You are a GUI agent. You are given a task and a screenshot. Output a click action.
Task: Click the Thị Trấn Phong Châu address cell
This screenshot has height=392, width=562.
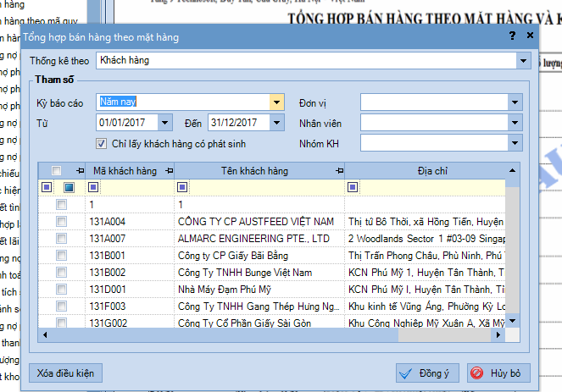click(425, 255)
